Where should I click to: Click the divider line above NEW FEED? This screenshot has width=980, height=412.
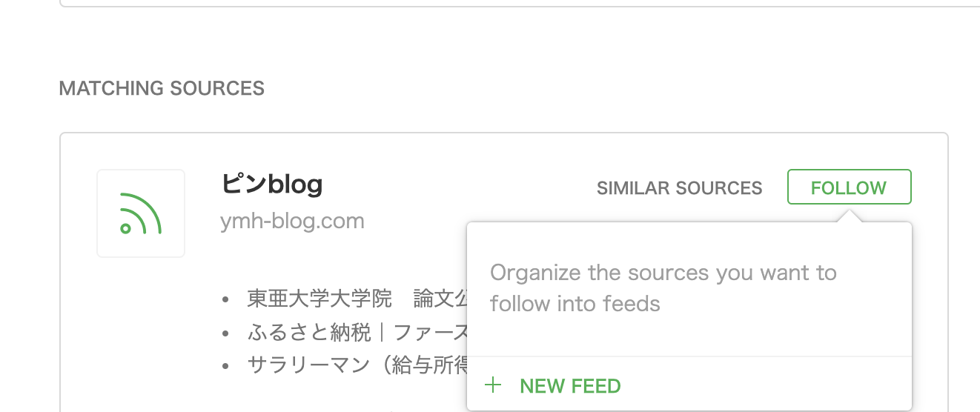(689, 356)
